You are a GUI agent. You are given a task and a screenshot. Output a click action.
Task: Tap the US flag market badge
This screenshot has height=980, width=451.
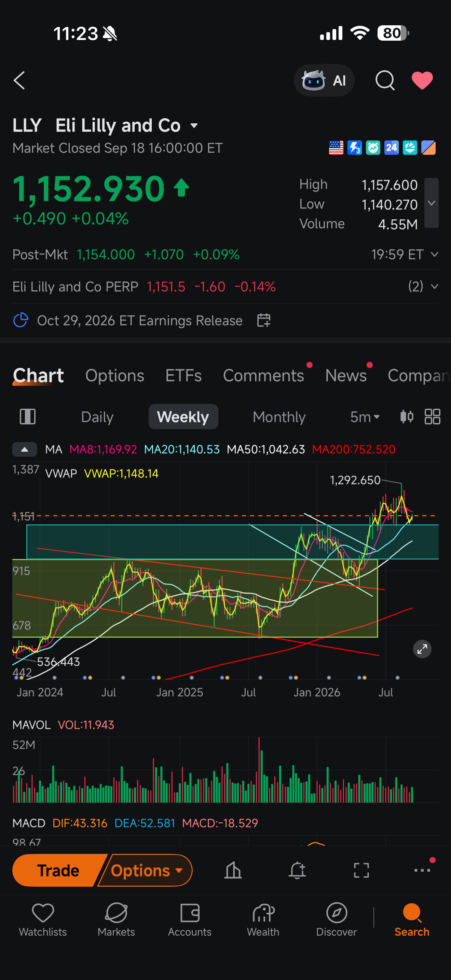pos(336,148)
